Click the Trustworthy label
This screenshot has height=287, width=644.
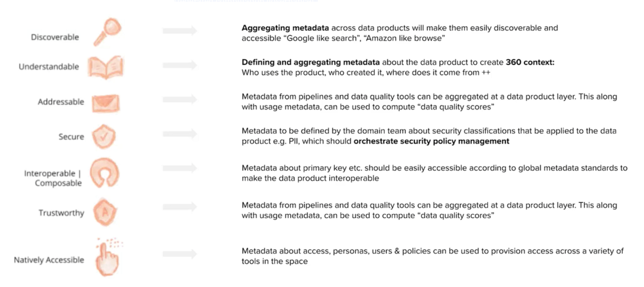pyautogui.click(x=61, y=213)
